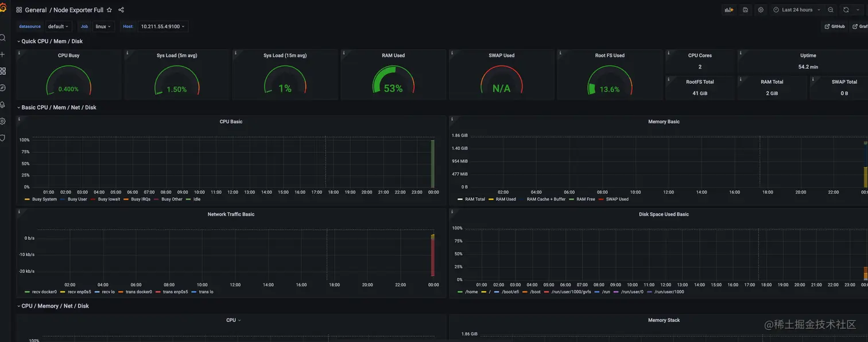Show info for Disk Space Used Basic panel
This screenshot has width=868, height=342.
click(452, 212)
